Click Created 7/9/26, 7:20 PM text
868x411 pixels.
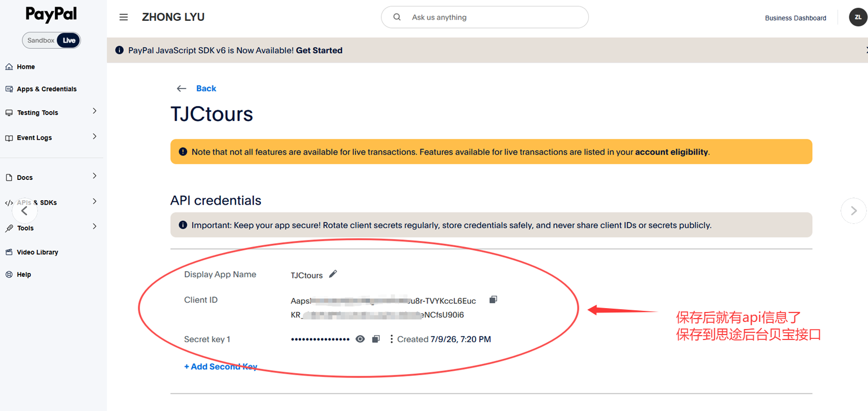coord(444,339)
